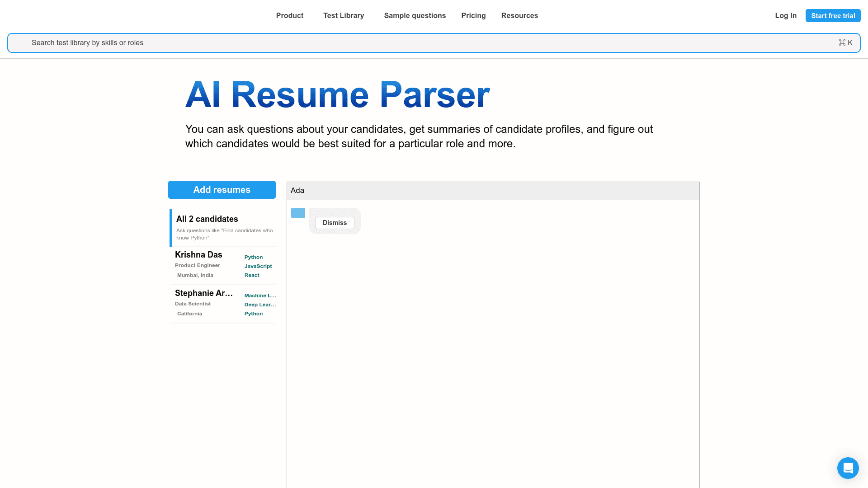Select the Deep Learning tag under Stephanie

260,305
